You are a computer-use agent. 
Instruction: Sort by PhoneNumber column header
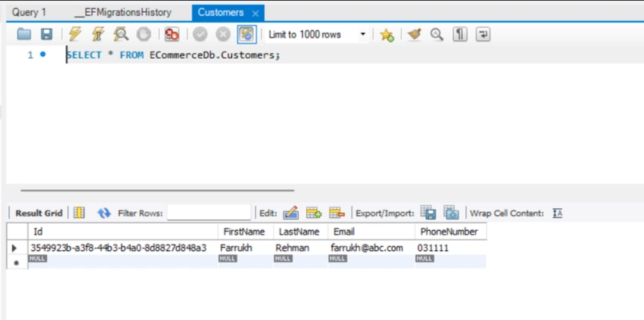[451, 231]
